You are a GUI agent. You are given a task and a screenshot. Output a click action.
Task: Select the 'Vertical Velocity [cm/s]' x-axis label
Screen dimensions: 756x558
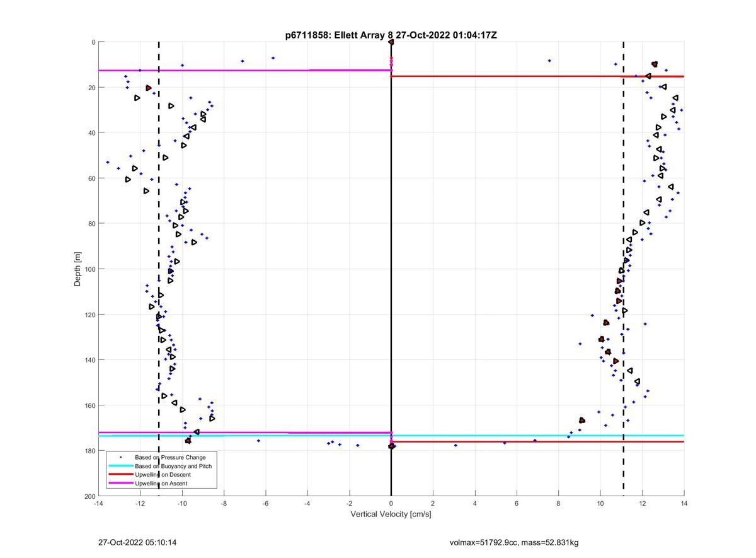[x=391, y=514]
